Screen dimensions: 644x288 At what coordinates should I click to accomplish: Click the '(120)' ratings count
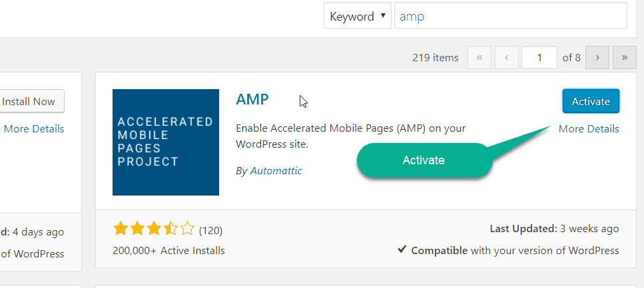point(210,231)
